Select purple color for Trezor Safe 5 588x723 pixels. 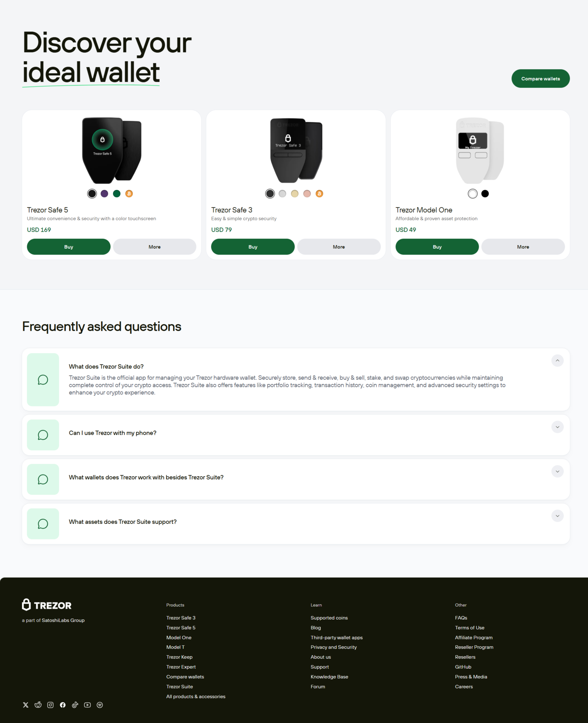(104, 193)
